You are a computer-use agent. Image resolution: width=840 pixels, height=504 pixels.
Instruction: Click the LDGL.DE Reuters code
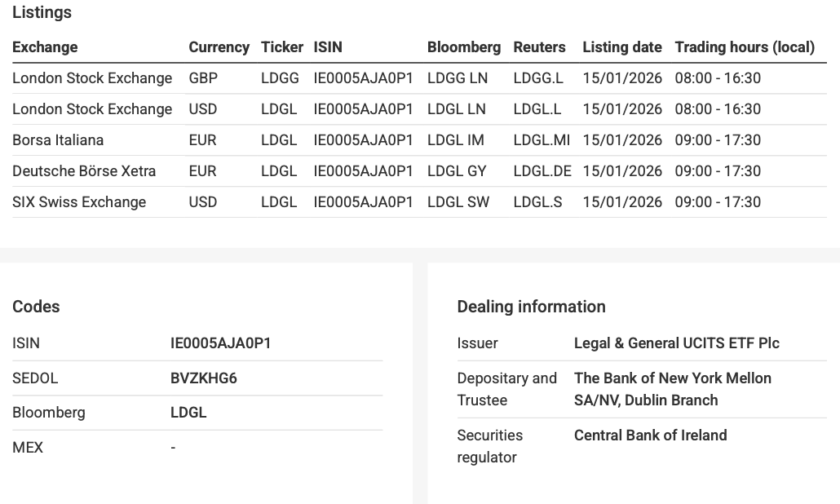coord(542,171)
